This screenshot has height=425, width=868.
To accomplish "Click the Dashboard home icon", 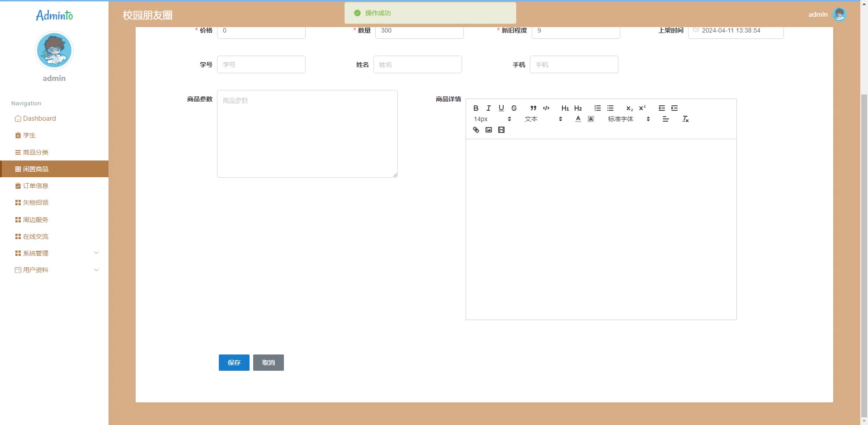I will [18, 118].
